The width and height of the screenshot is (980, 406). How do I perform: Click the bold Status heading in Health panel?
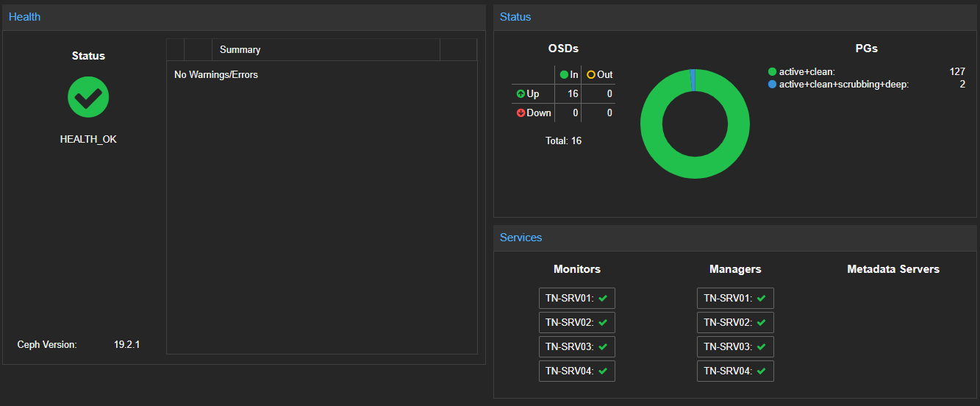click(88, 56)
